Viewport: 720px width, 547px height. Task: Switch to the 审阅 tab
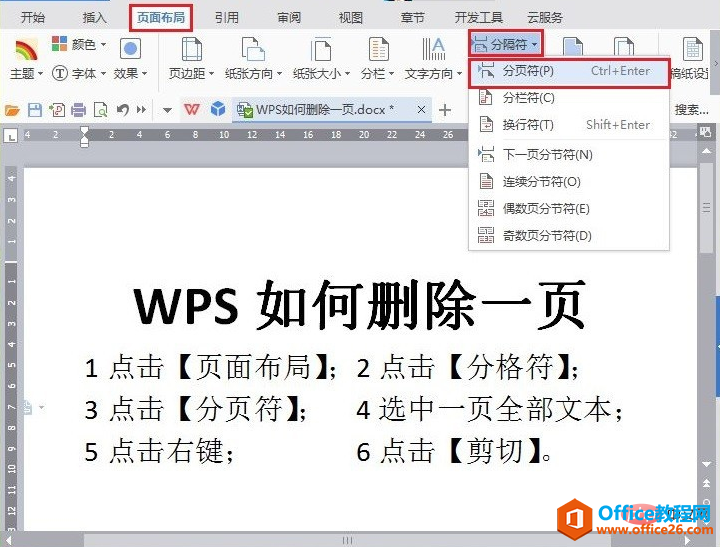289,17
